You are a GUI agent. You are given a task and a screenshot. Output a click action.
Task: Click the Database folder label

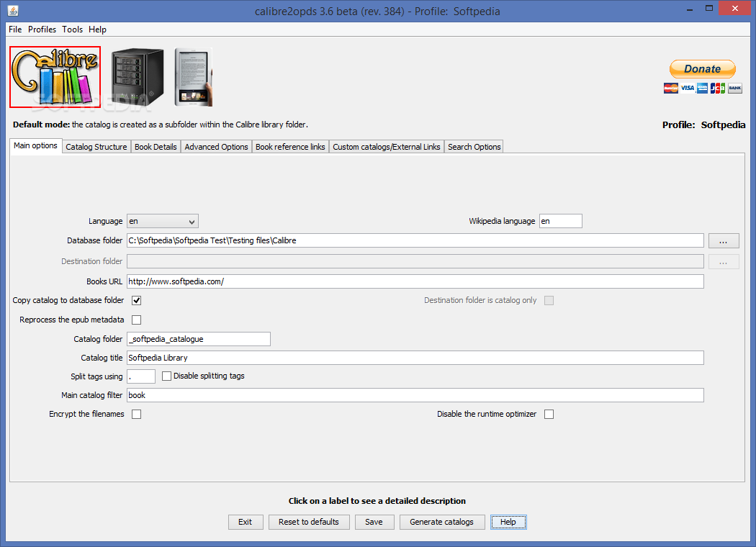point(94,240)
